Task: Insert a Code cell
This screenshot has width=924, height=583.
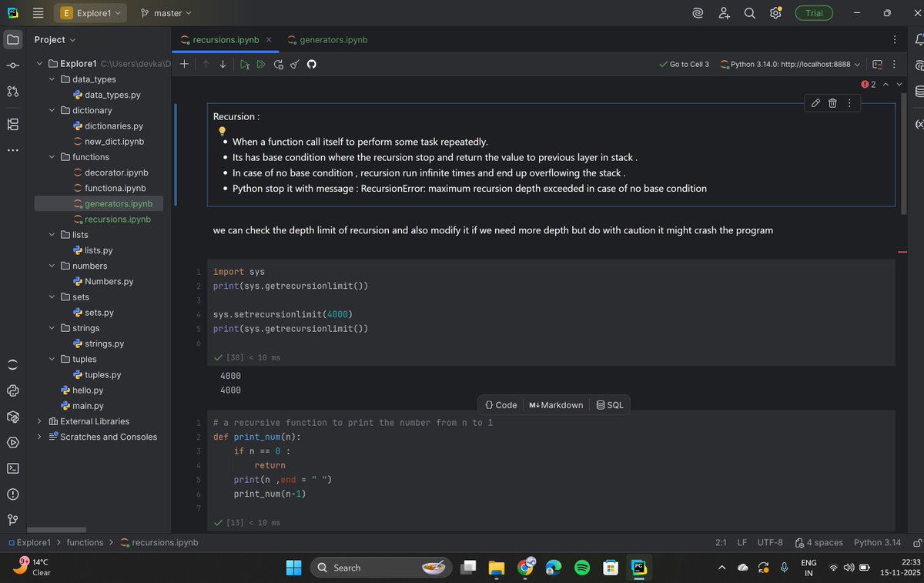Action: pos(500,405)
